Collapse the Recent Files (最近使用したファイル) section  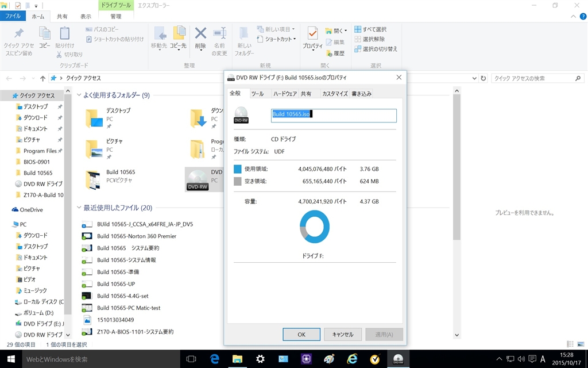(79, 207)
